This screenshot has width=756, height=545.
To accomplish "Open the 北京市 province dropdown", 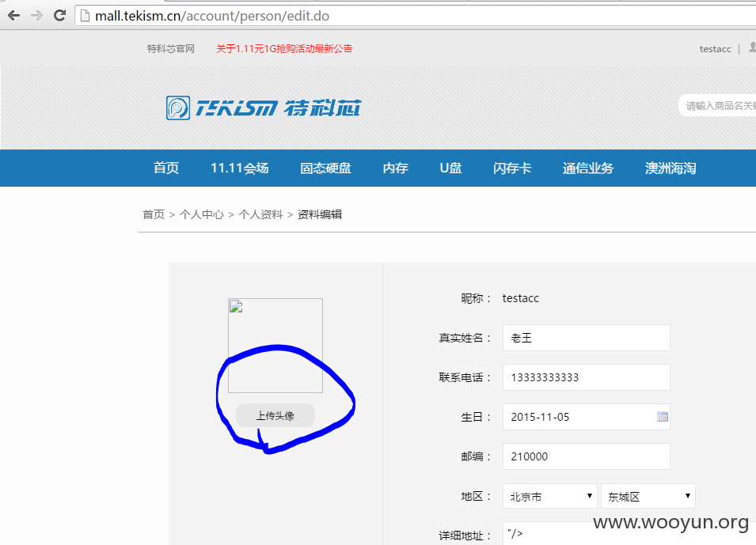I will 550,496.
